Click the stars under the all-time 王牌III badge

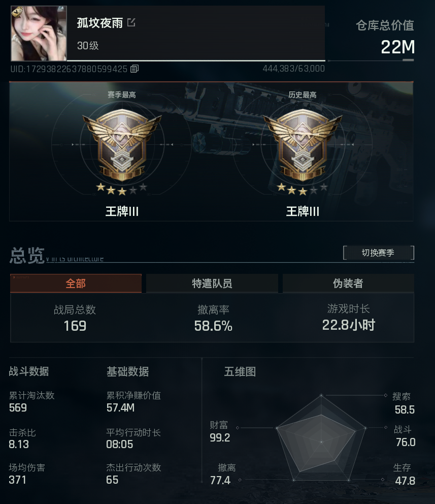pos(303,189)
